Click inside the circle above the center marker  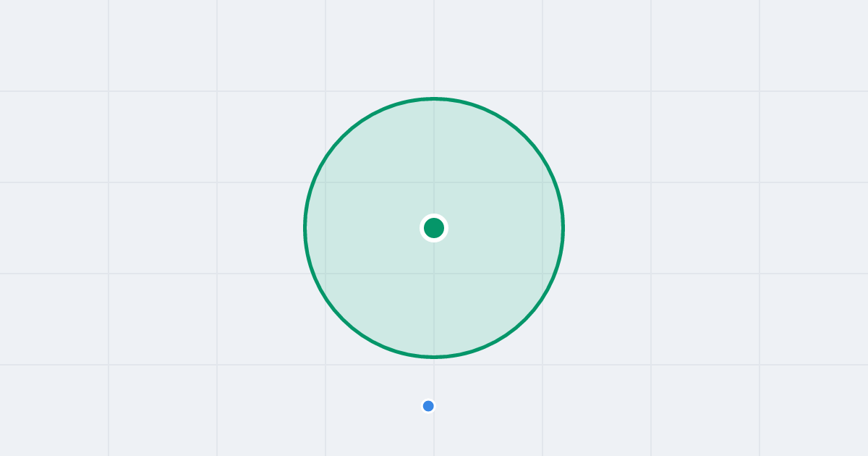click(434, 156)
